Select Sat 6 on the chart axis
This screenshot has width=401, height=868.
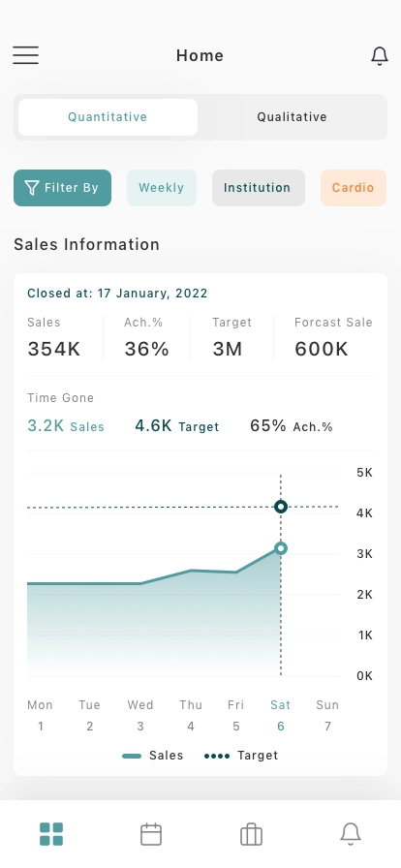click(280, 715)
